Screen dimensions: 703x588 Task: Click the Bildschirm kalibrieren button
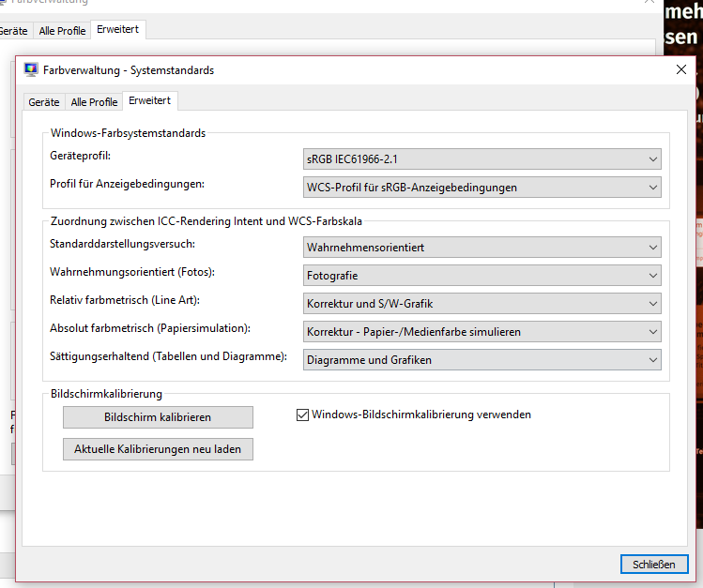pos(158,417)
